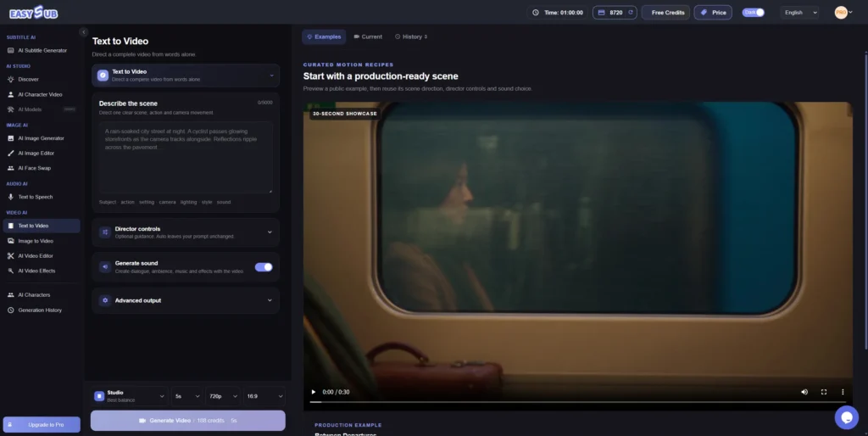Focus the Describe the scene text box
868x436 pixels.
pos(186,157)
